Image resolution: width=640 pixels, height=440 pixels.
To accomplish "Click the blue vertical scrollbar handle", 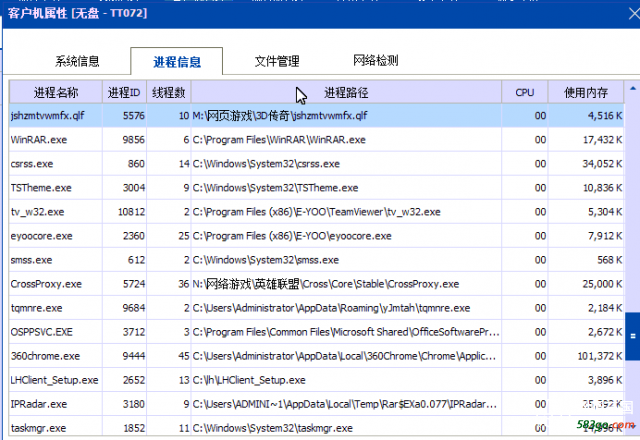I will pos(632,337).
